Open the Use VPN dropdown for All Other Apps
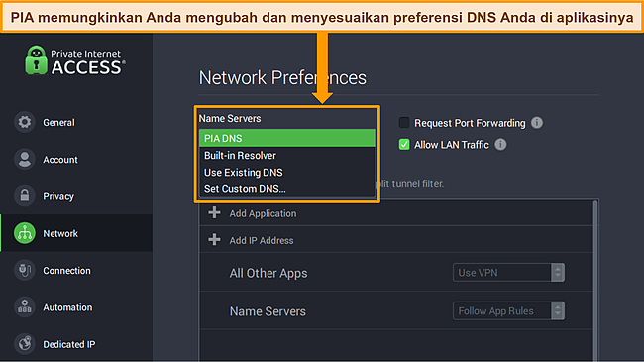Image resolution: width=644 pixels, height=362 pixels. [x=508, y=273]
